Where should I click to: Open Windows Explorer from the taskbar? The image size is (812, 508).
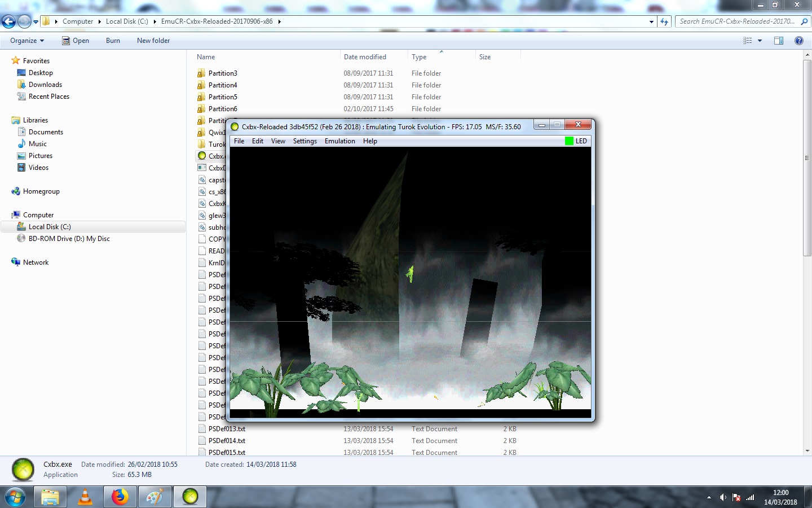pos(50,497)
